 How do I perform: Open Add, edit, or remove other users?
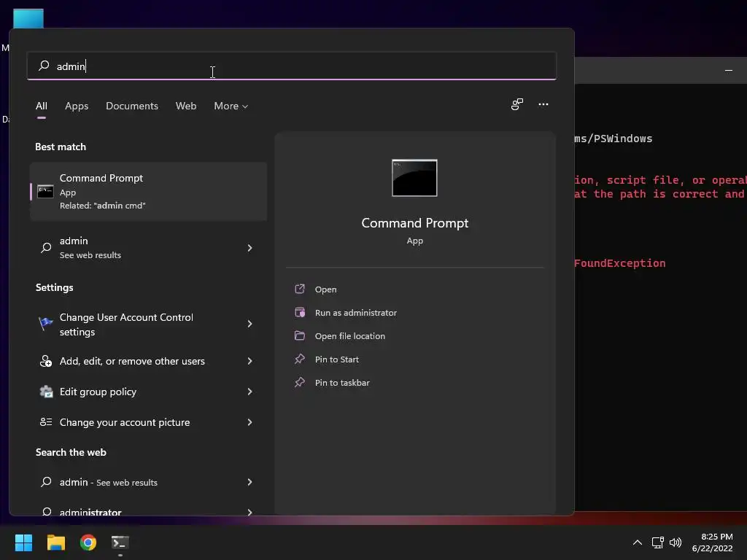click(149, 361)
